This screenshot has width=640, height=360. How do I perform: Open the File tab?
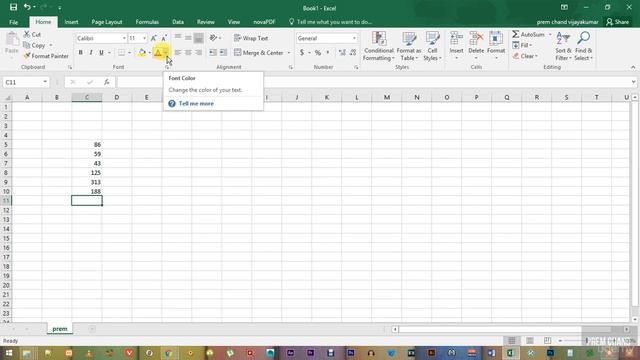pyautogui.click(x=13, y=22)
